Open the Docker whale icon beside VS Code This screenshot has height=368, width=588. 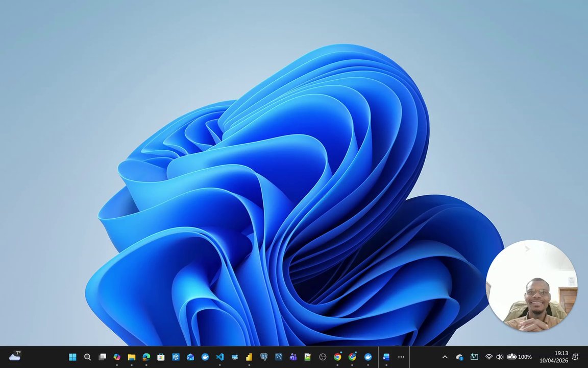205,357
